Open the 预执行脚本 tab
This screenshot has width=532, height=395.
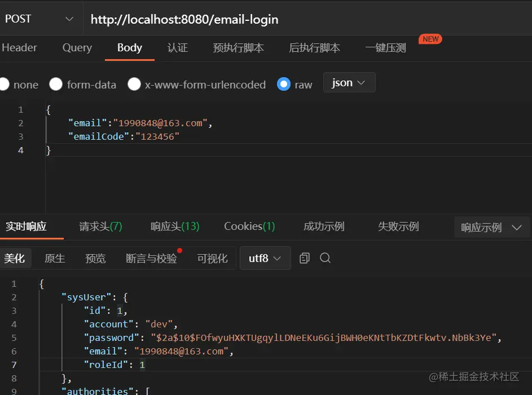click(238, 48)
